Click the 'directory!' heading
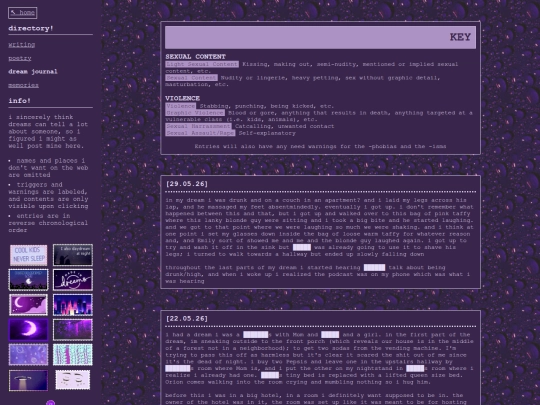Screen dimensions: 540x405 (x=31, y=28)
